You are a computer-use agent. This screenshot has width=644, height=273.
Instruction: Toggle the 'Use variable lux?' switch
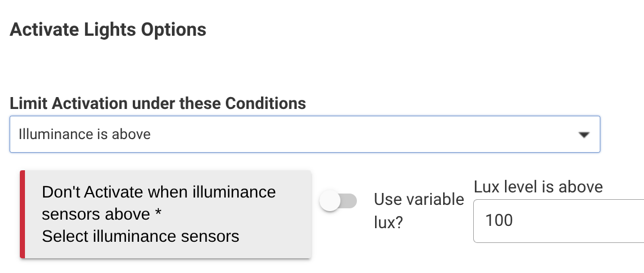pyautogui.click(x=338, y=201)
